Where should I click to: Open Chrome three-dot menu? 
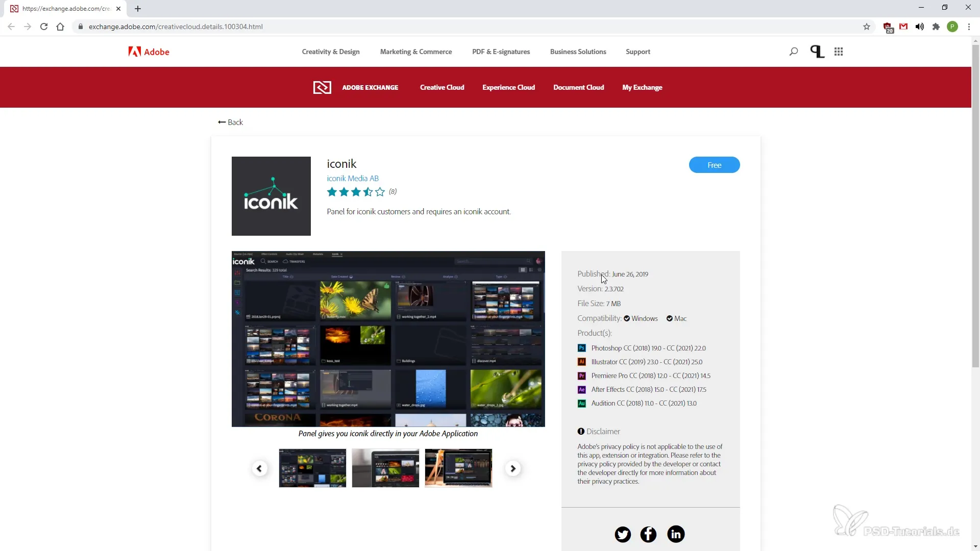[969, 27]
